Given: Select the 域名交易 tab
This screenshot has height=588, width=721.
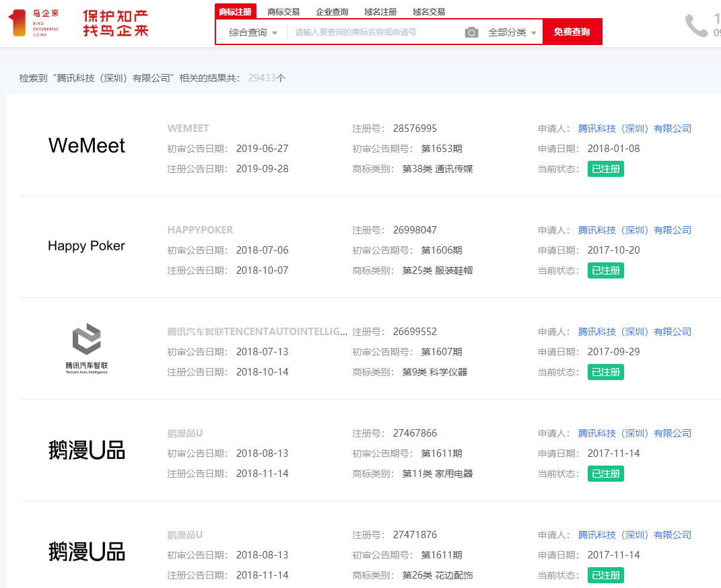Looking at the screenshot, I should coord(429,11).
